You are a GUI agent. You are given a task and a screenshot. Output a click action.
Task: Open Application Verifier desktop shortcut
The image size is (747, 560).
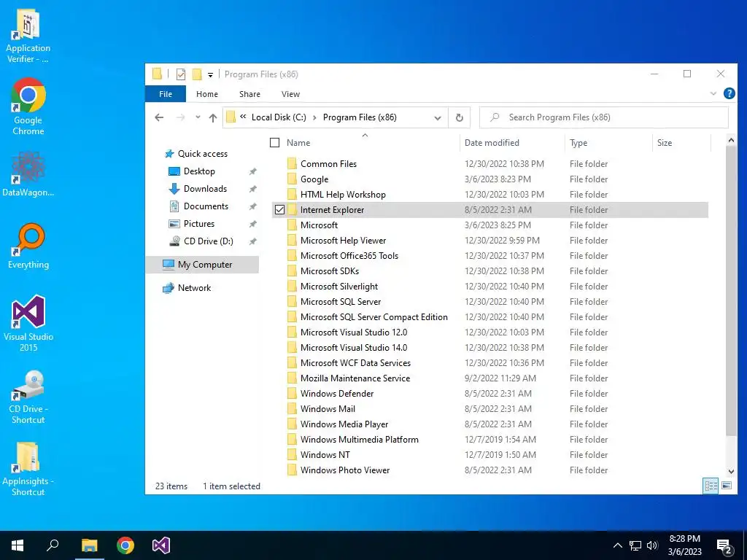click(28, 36)
